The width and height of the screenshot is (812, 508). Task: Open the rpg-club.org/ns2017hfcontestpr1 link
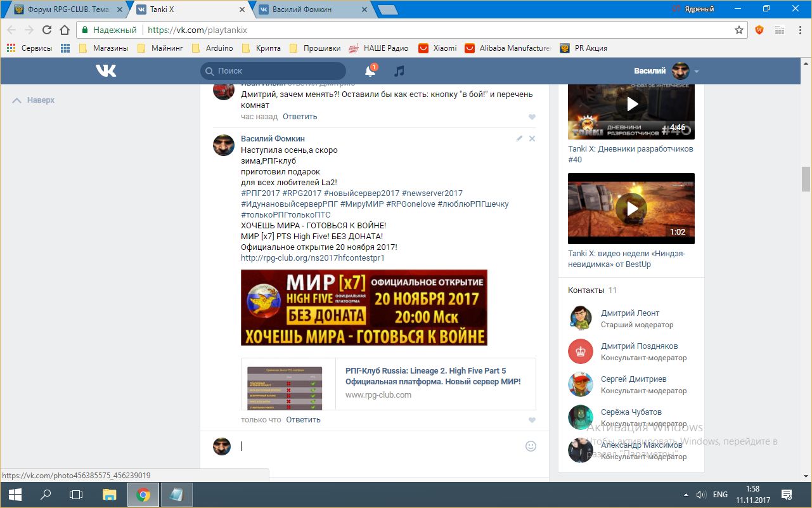(313, 258)
